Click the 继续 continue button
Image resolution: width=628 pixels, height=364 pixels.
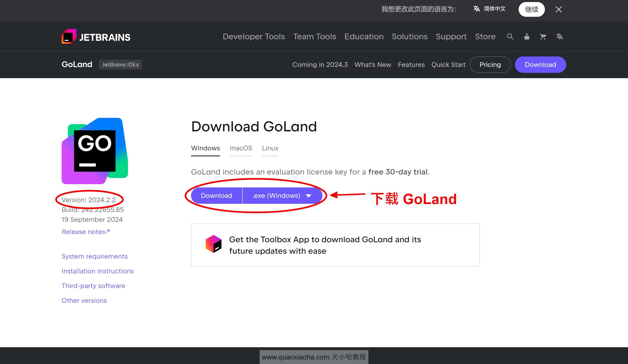(532, 9)
